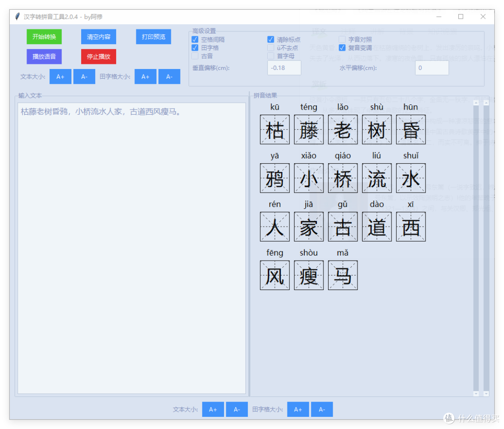Click the 树 character tile
This screenshot has height=429, width=504.
(x=377, y=130)
